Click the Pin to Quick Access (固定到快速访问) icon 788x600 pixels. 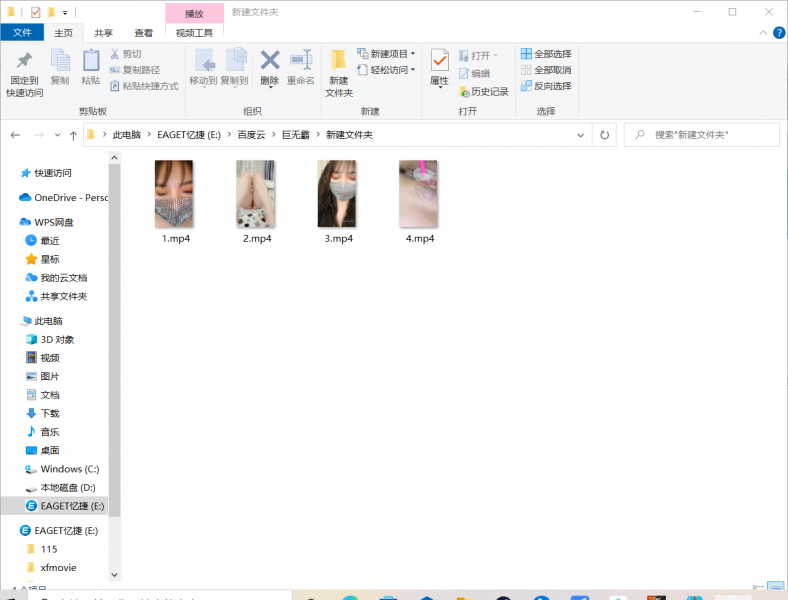click(x=24, y=62)
